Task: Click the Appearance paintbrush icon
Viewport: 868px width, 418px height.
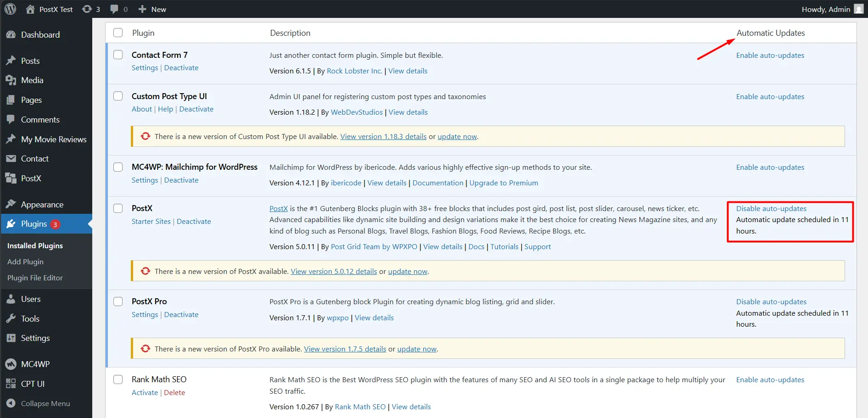Action: tap(11, 204)
